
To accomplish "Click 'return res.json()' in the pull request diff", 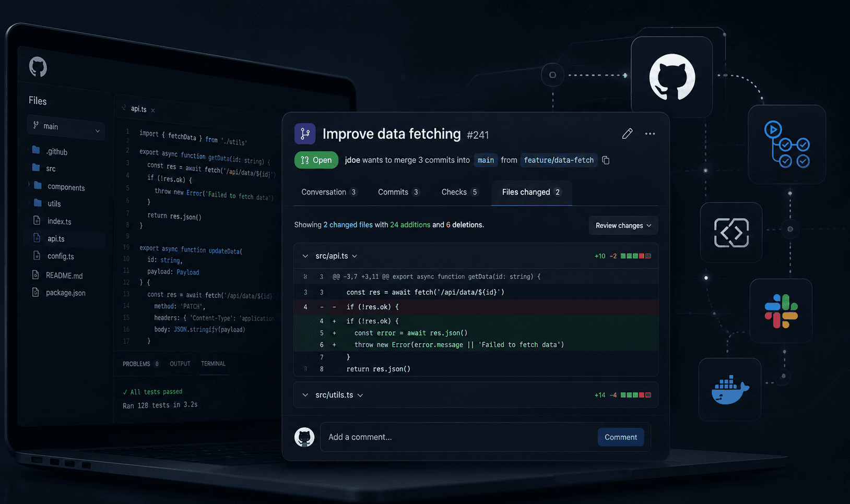I will (379, 369).
